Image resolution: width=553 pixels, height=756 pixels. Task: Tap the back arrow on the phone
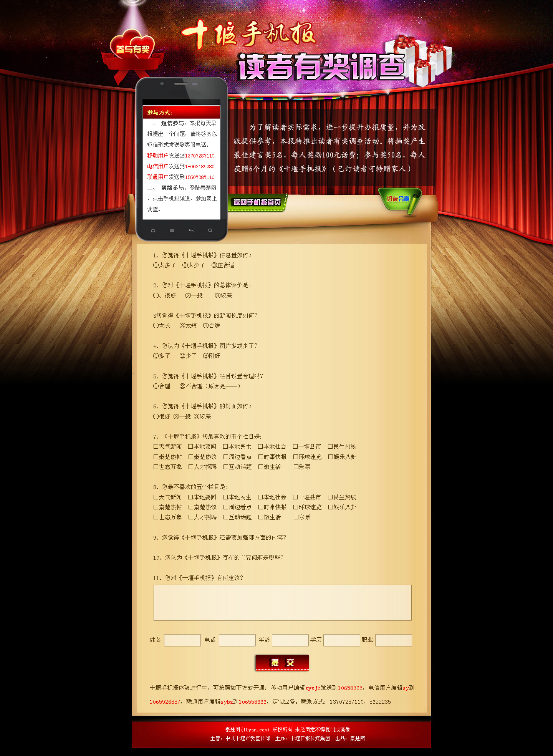191,230
